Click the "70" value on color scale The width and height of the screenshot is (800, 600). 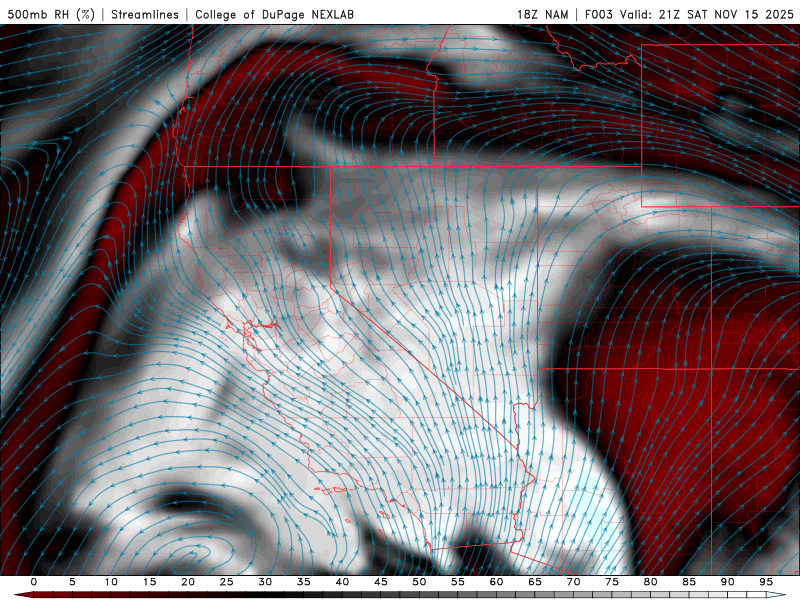(x=573, y=582)
